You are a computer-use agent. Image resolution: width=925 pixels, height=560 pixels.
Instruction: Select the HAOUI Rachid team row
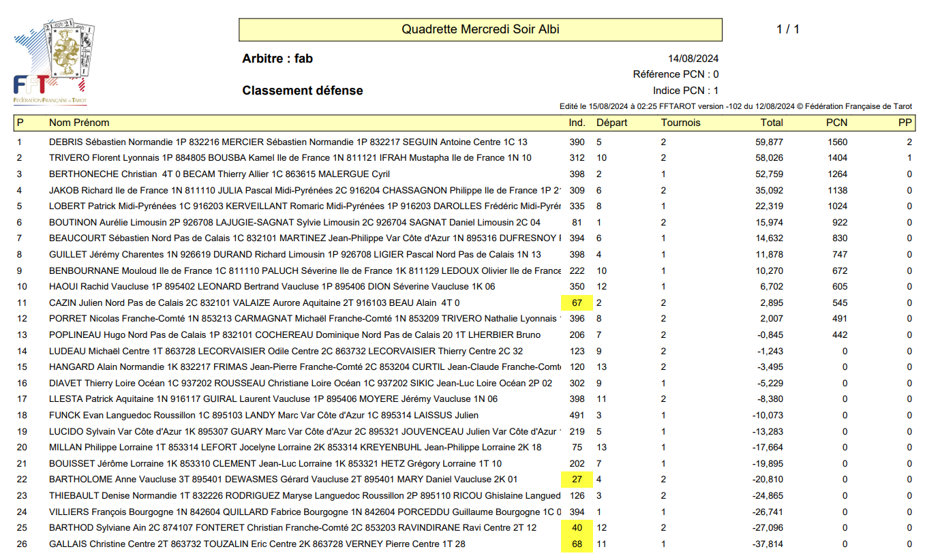pyautogui.click(x=464, y=287)
